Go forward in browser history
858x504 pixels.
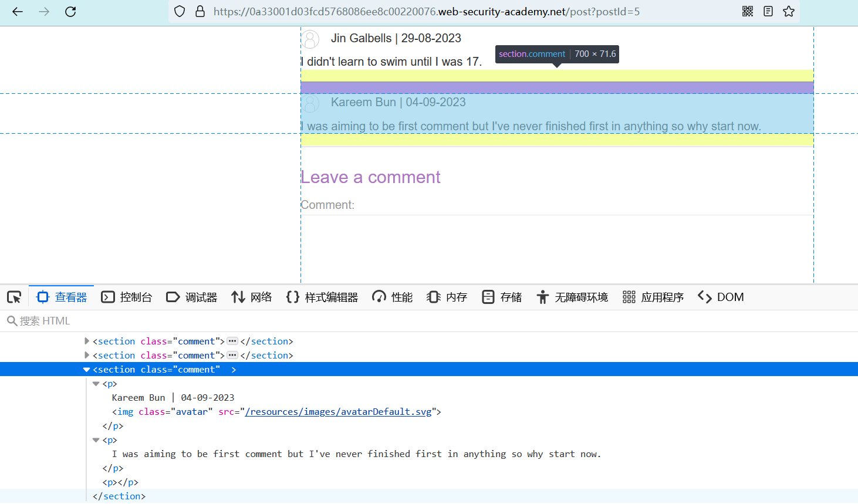coord(44,12)
